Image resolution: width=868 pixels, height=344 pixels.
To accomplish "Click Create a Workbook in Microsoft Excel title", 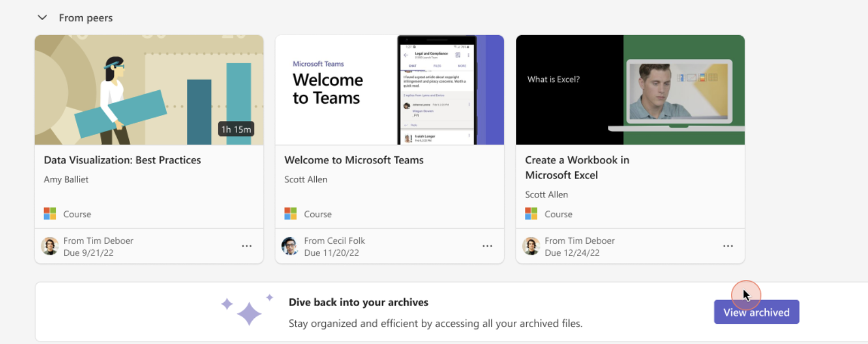I will coord(577,167).
